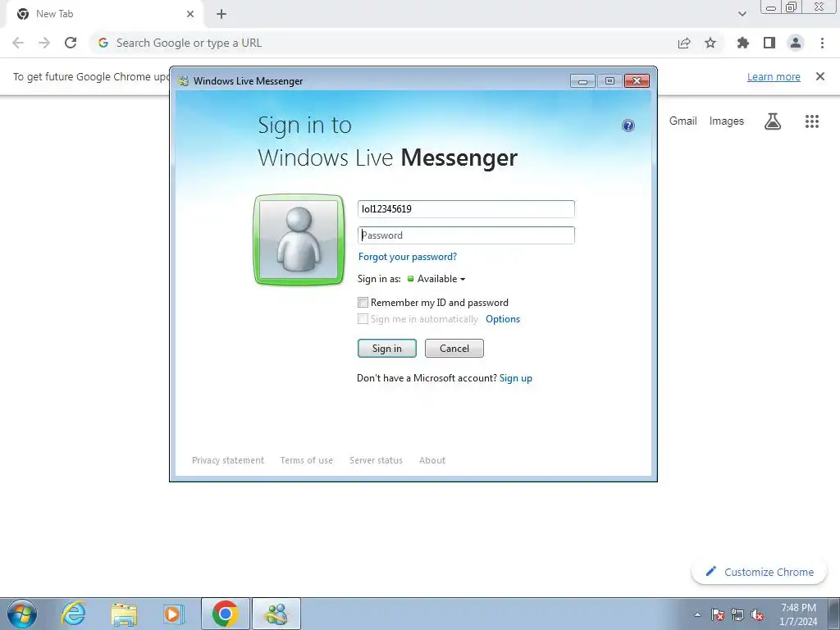Image resolution: width=840 pixels, height=630 pixels.
Task: Open Search Labs flask icon
Action: coord(773,121)
